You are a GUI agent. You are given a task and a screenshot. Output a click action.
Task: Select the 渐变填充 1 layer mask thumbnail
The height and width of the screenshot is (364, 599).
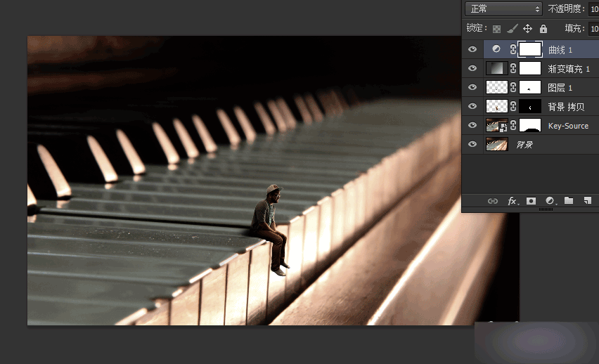point(530,68)
